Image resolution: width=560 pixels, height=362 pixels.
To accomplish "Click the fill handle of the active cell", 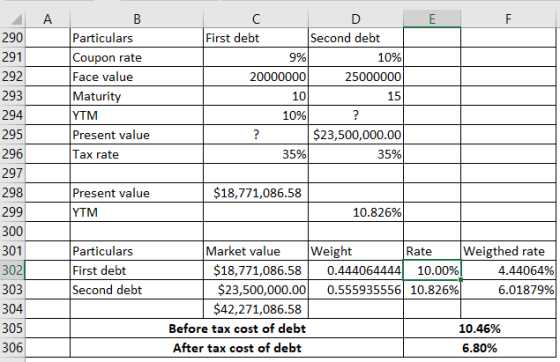I will 461,280.
